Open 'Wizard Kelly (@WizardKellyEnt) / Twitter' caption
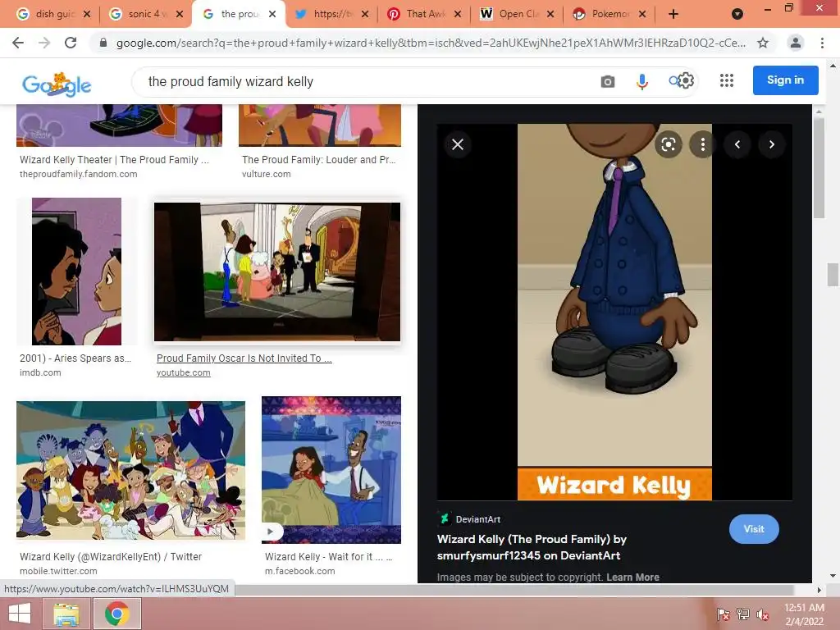Image resolution: width=840 pixels, height=630 pixels. [x=111, y=557]
